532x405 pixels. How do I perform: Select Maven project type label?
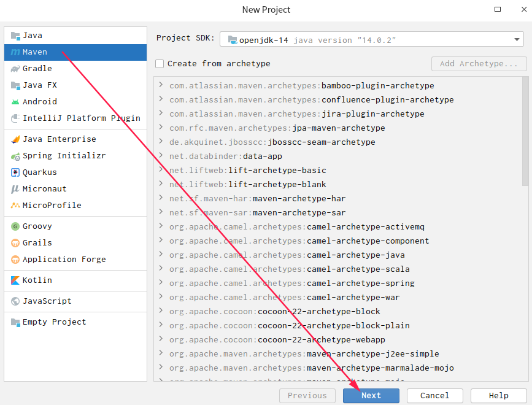(x=35, y=52)
